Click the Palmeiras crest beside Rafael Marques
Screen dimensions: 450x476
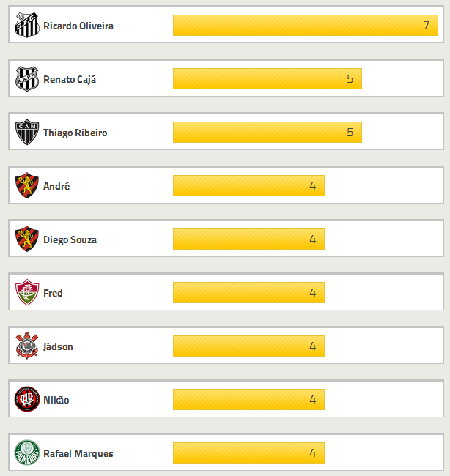click(x=27, y=453)
